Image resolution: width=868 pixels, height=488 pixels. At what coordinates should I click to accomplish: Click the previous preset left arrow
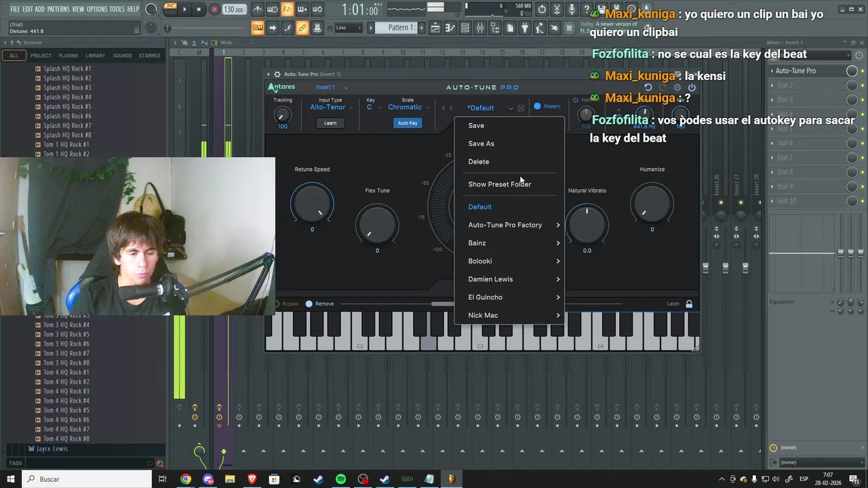443,108
